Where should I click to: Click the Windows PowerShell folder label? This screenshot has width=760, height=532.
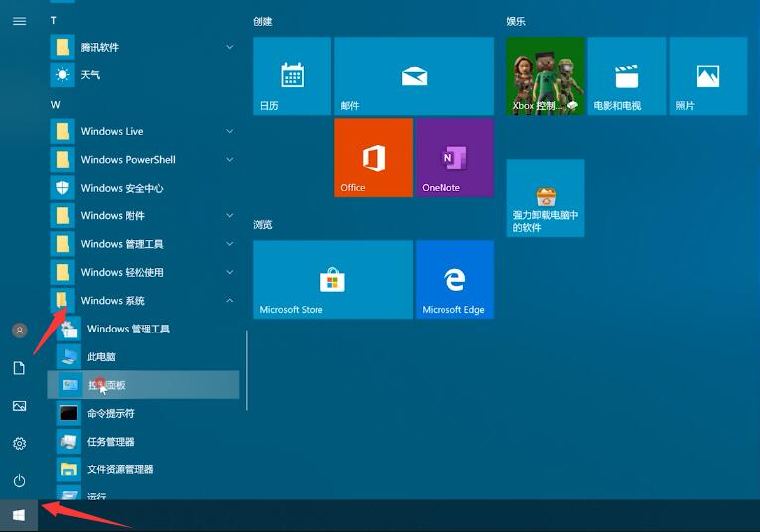128,160
